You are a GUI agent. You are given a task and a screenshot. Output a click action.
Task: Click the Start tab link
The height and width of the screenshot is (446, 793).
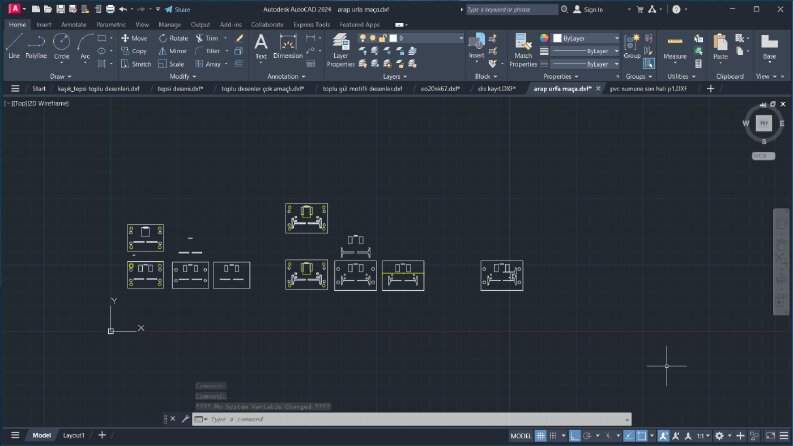click(x=39, y=88)
